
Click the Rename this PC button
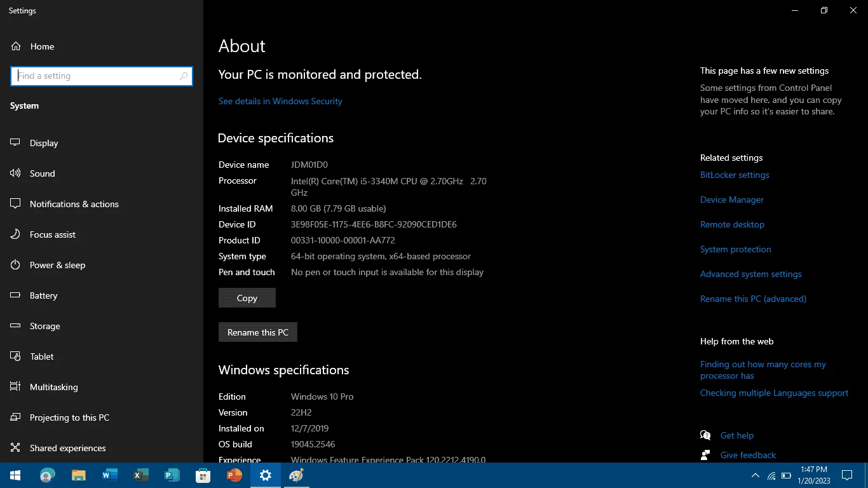pyautogui.click(x=258, y=332)
